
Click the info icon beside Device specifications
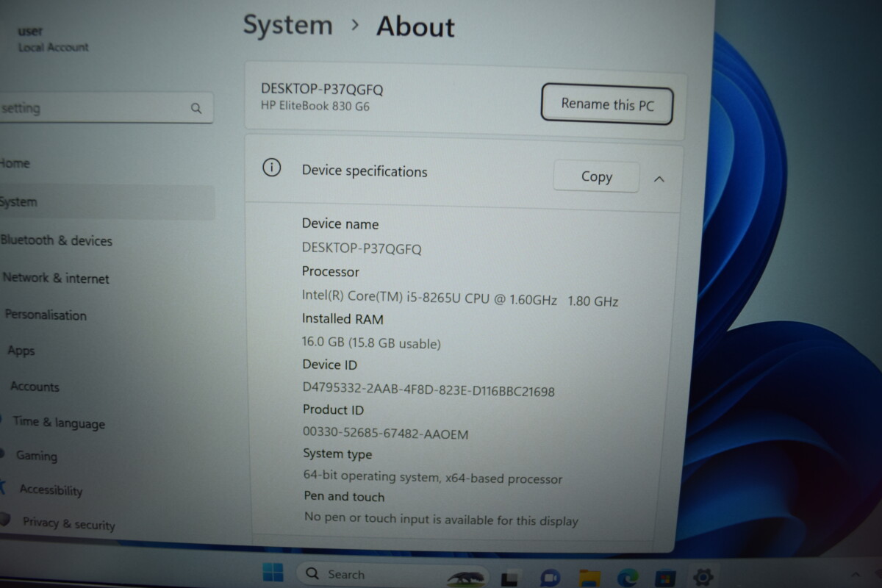coord(271,168)
